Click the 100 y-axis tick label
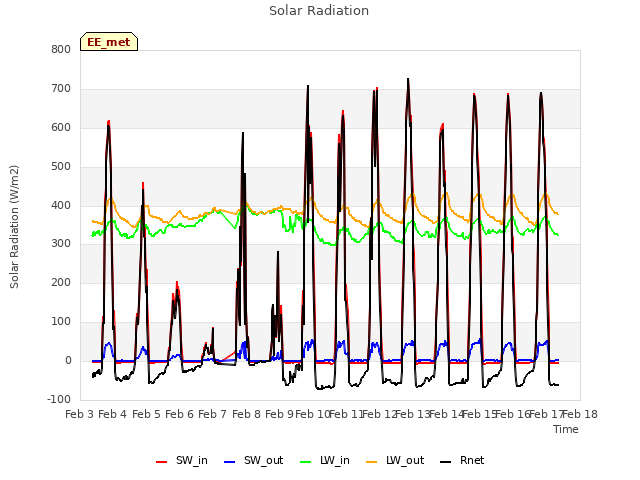 (61, 322)
